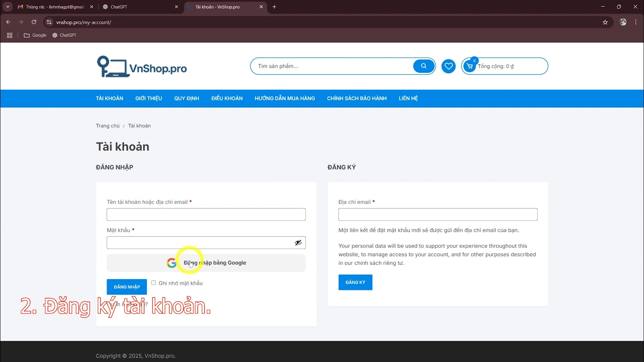Expand the tab search dropdown arrow
Viewport: 644px width, 362px height.
[x=8, y=7]
